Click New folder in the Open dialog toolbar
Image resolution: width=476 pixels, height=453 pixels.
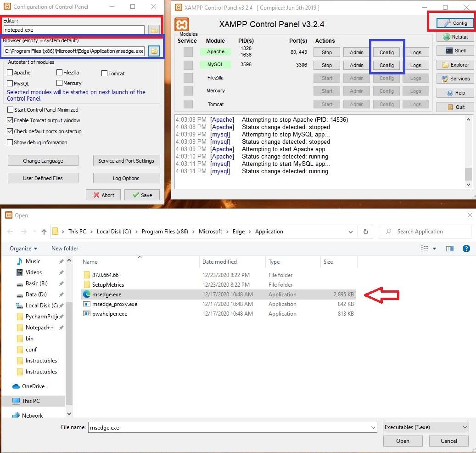pos(65,248)
